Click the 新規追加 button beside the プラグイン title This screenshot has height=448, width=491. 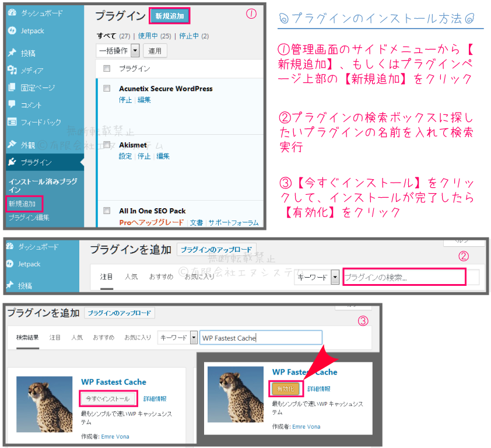point(170,16)
